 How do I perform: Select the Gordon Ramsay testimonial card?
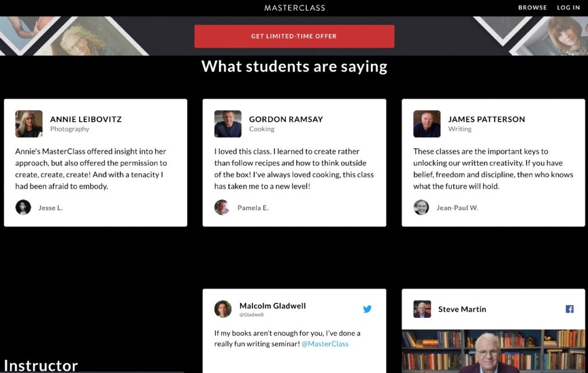[x=294, y=161]
